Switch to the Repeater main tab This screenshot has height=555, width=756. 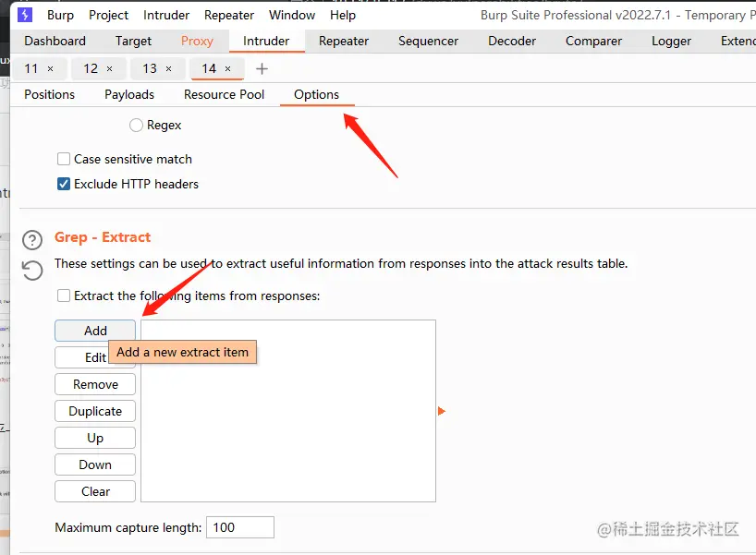coord(344,41)
